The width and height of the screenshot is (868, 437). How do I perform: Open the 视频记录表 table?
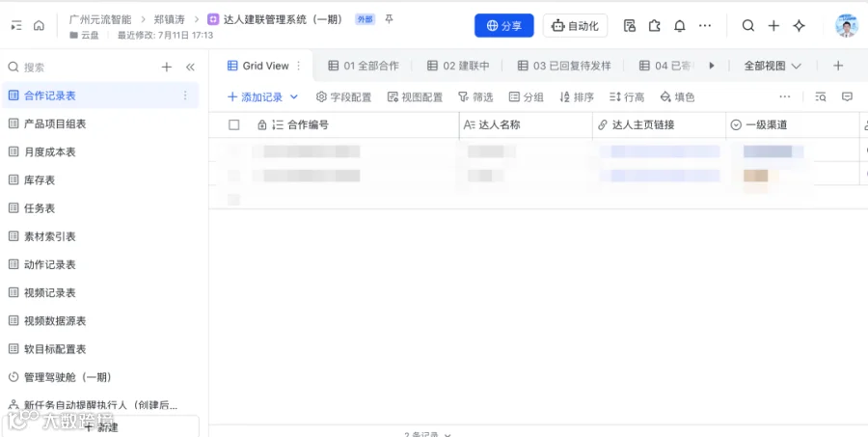click(x=99, y=292)
